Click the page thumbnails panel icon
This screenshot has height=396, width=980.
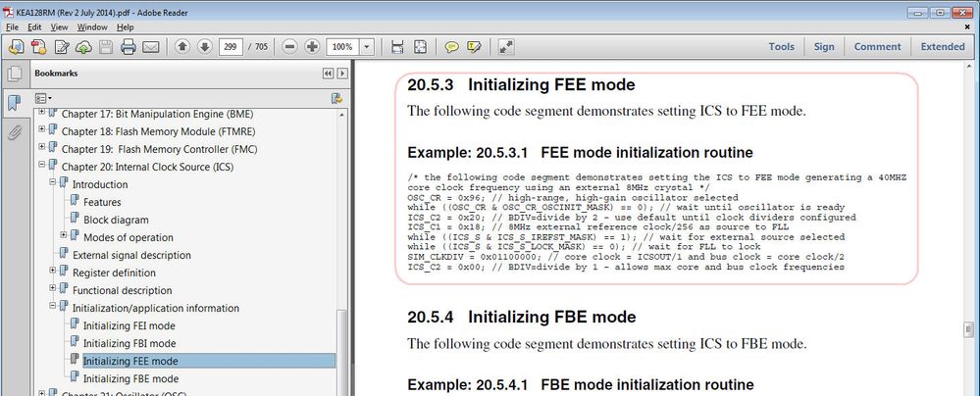coord(14,74)
